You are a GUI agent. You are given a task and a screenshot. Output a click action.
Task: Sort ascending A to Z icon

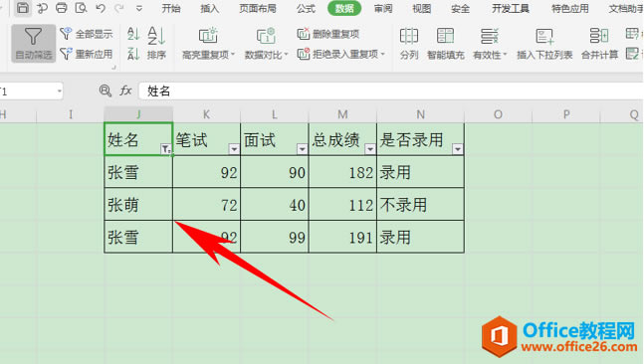coord(133,34)
